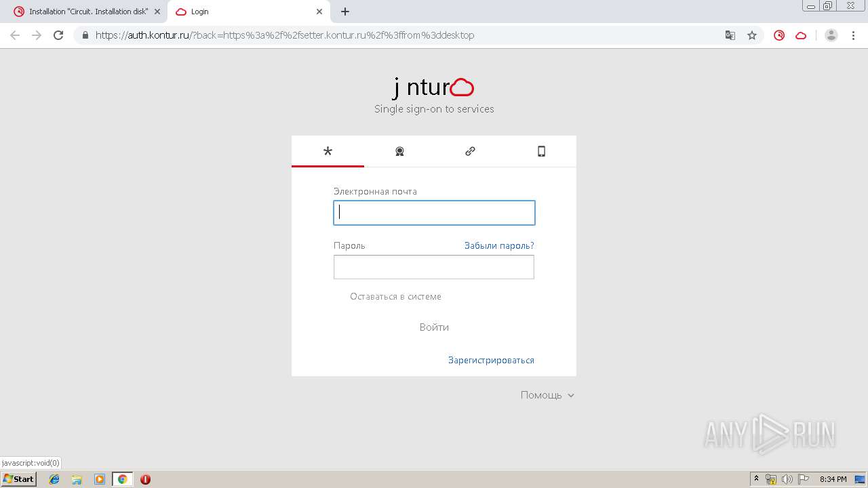This screenshot has height=488, width=868.
Task: Go forward in browser history
Action: (x=37, y=35)
